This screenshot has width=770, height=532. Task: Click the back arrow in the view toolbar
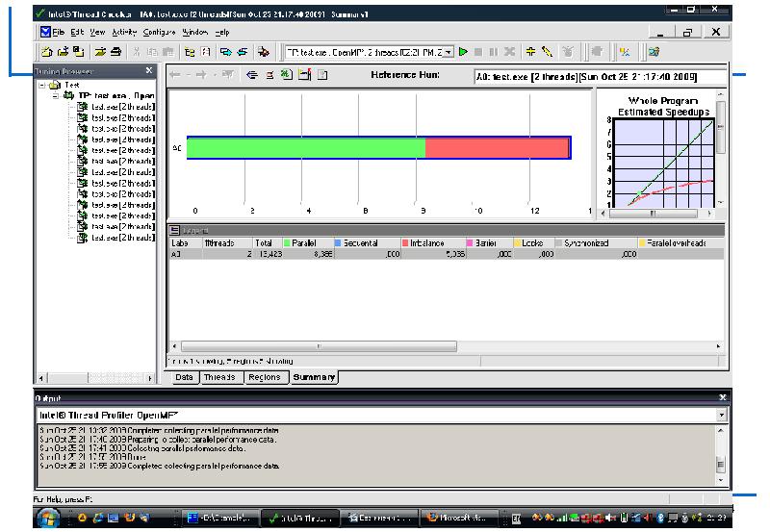(x=176, y=75)
